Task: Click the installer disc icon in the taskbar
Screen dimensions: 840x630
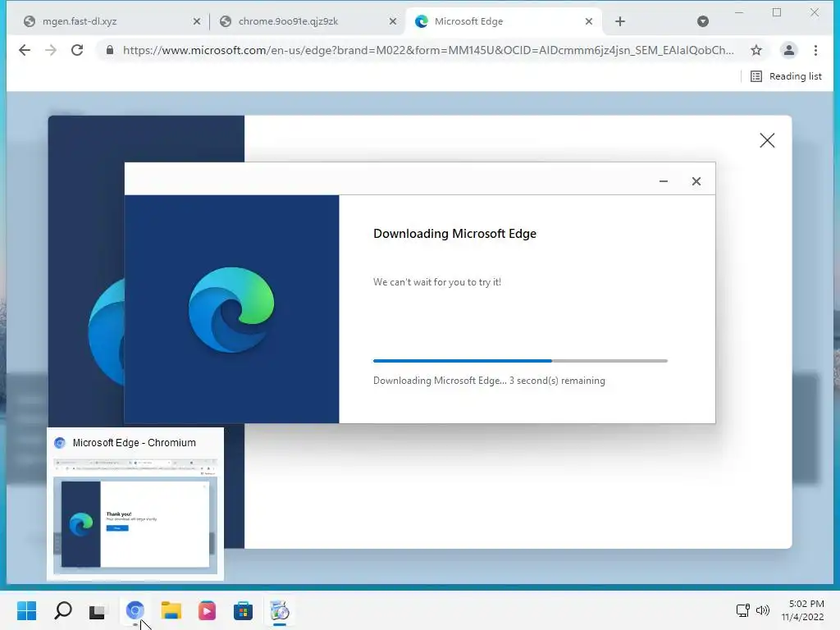Action: [279, 610]
